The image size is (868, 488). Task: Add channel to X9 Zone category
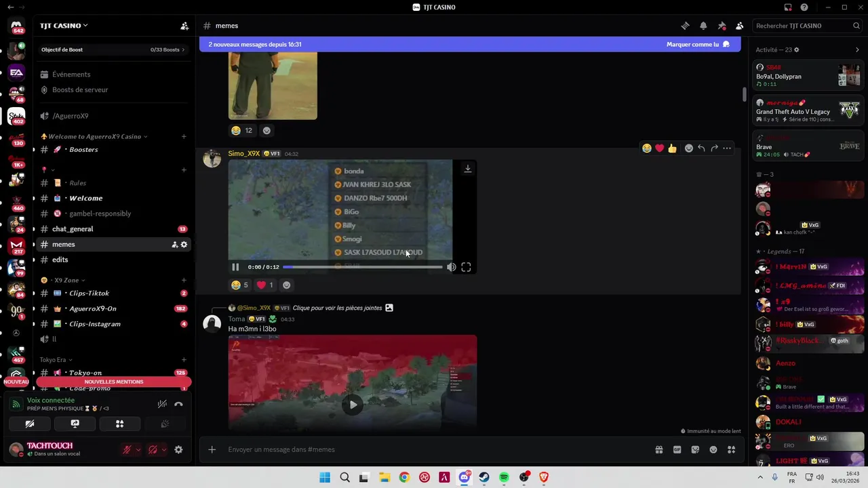point(184,280)
